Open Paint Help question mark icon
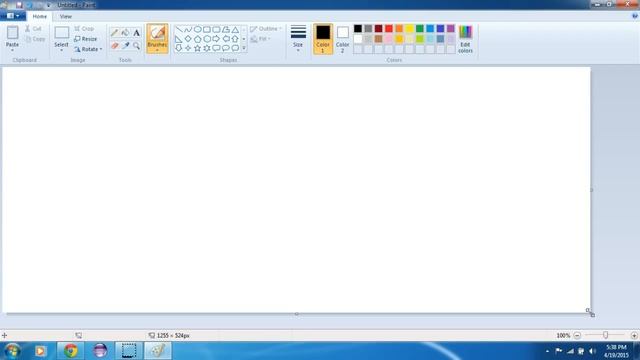This screenshot has width=640, height=360. (635, 16)
